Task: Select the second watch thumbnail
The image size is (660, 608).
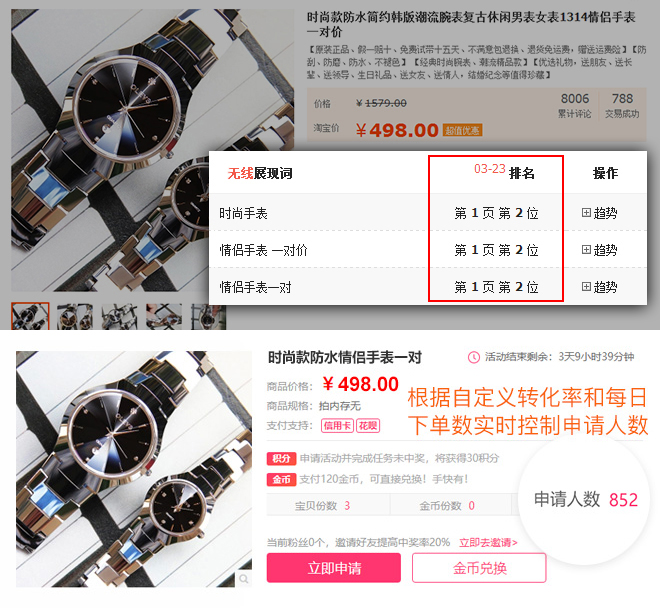Action: 75,316
